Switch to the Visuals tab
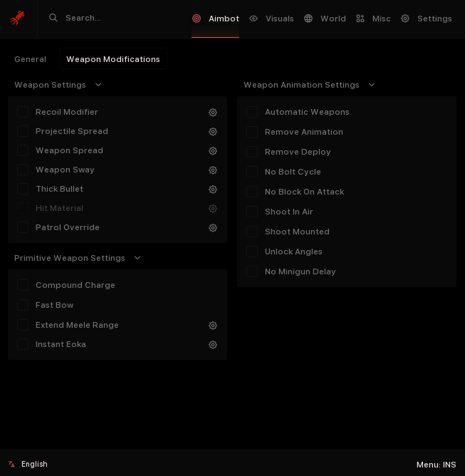The width and height of the screenshot is (465, 476). [271, 19]
